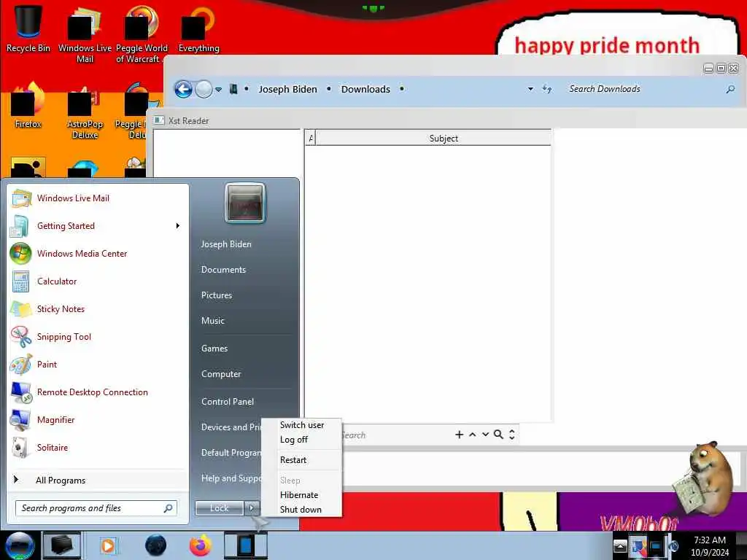Open Music from Start menu
The width and height of the screenshot is (747, 560).
[212, 321]
